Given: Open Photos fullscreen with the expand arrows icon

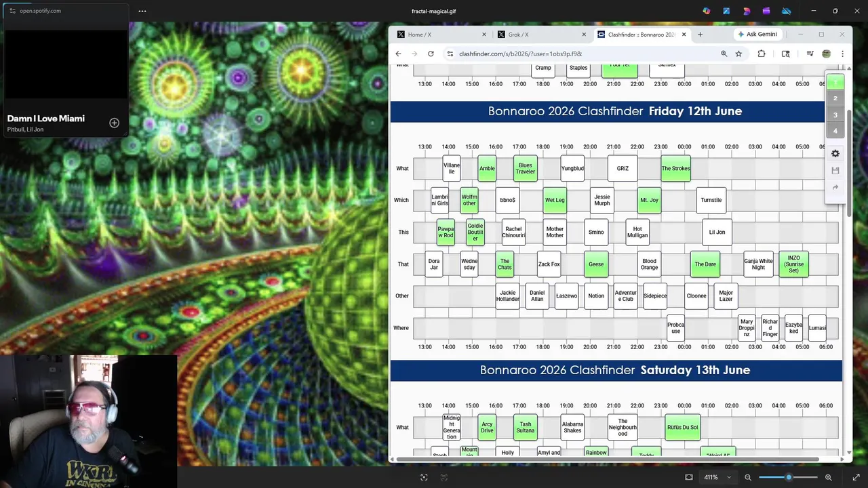Looking at the screenshot, I should 856,477.
